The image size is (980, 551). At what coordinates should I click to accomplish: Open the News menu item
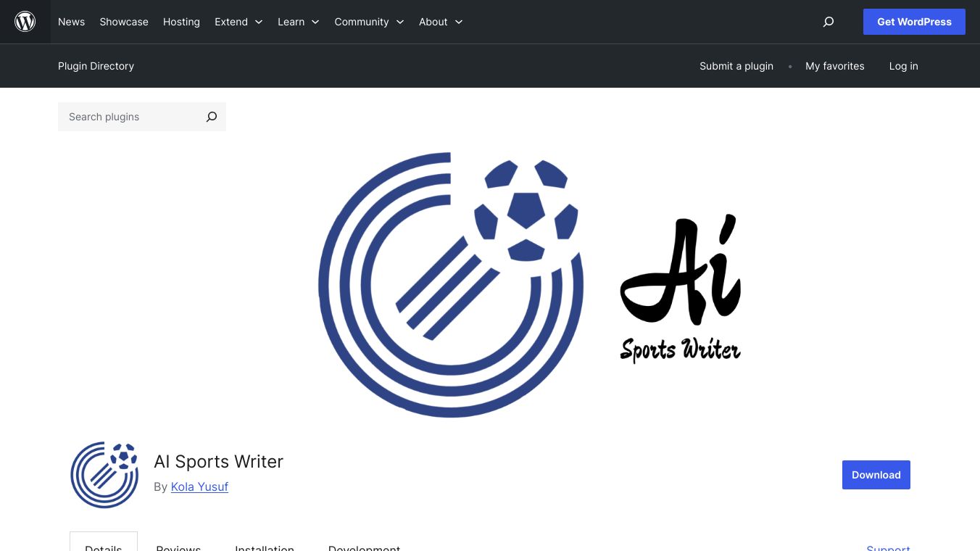(71, 22)
